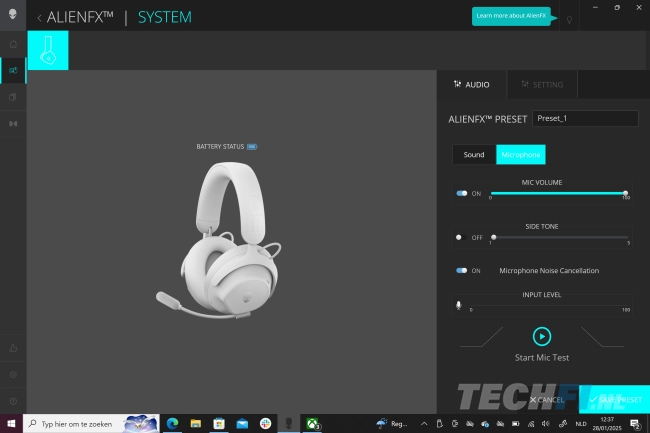
Task: Click the volume icon in system tray
Action: [x=546, y=423]
